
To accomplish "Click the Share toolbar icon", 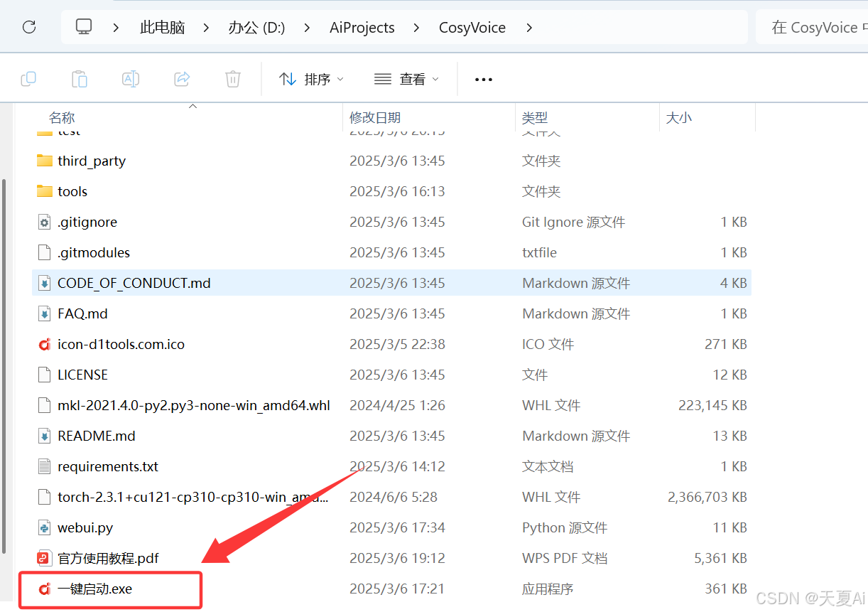I will pyautogui.click(x=182, y=79).
